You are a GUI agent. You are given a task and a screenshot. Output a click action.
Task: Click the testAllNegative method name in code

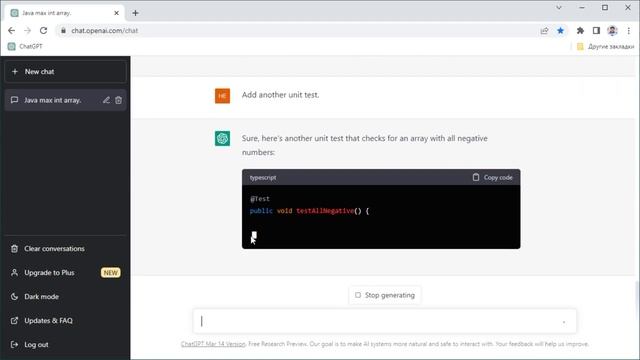click(325, 211)
